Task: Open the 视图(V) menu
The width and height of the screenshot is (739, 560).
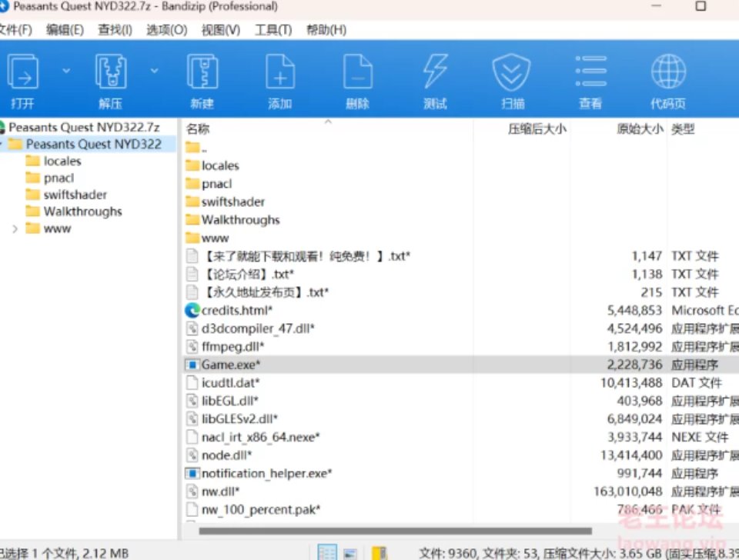Action: (x=221, y=30)
